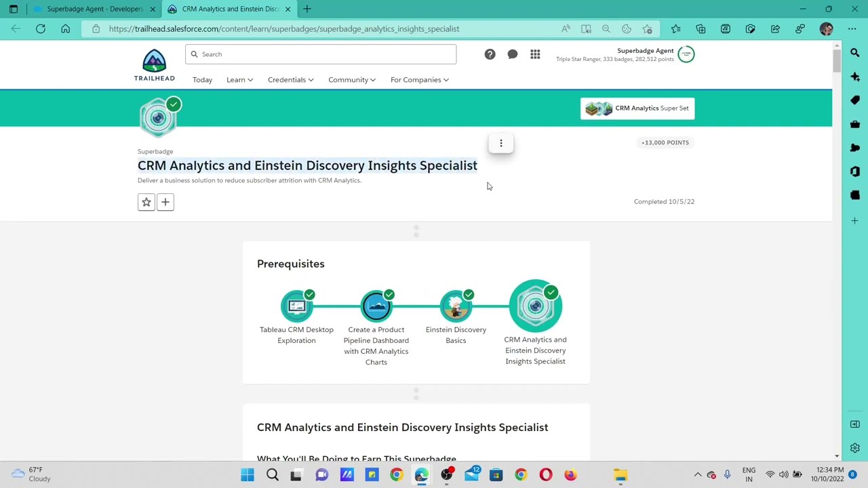The height and width of the screenshot is (488, 868).
Task: Open a new browser tab
Action: pos(307,9)
